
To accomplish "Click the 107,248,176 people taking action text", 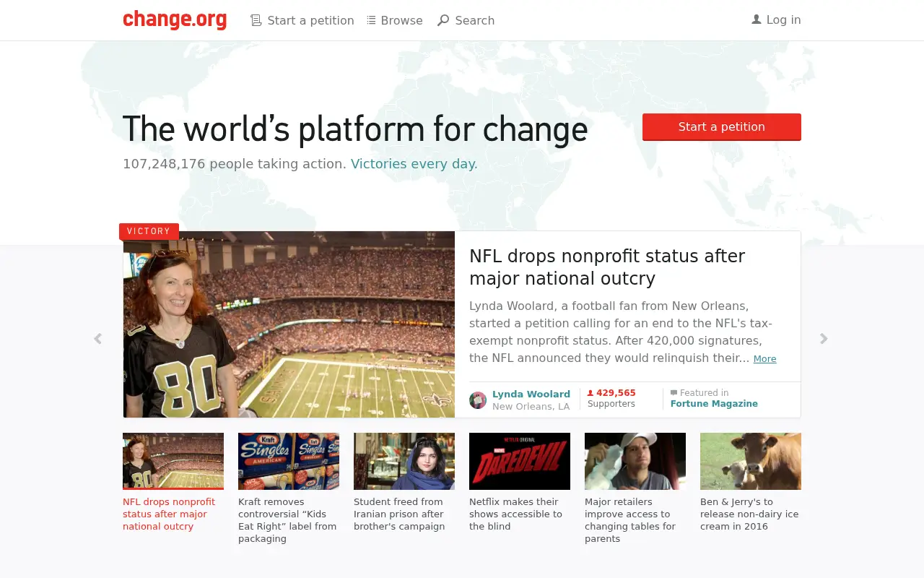I will [235, 164].
